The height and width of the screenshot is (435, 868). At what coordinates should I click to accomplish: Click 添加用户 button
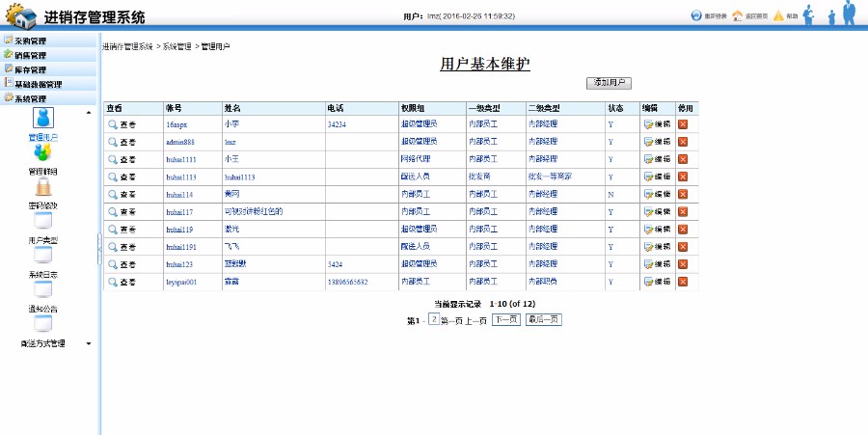pos(609,83)
